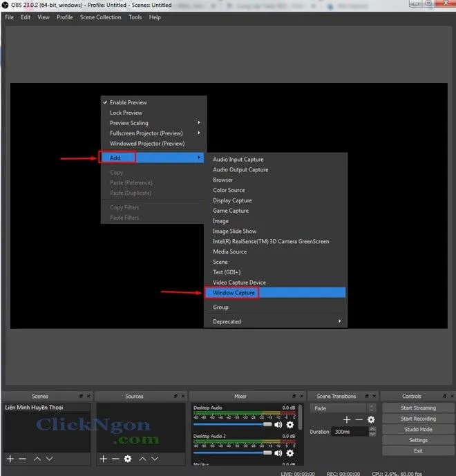Close the Mixer panel
The image size is (456, 476).
tap(301, 396)
